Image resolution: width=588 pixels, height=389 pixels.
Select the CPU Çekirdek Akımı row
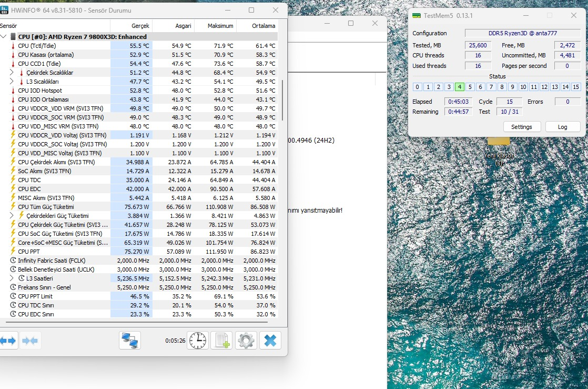click(x=139, y=162)
